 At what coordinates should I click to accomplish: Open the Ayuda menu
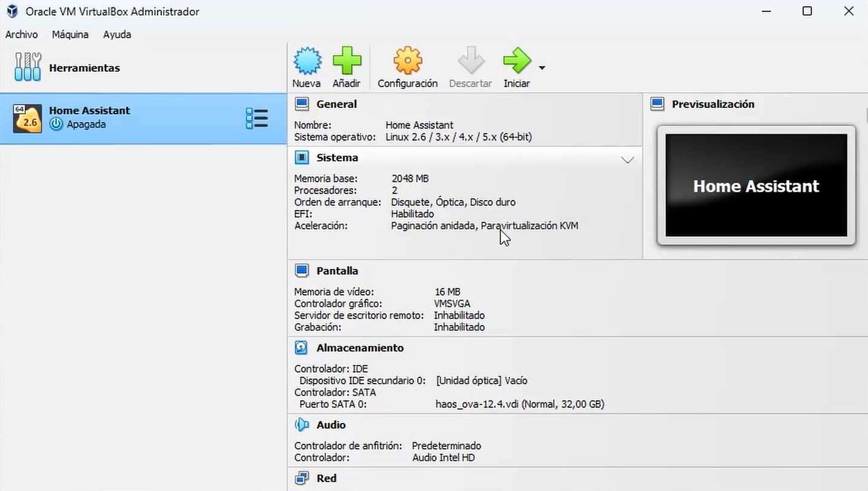pyautogui.click(x=116, y=34)
